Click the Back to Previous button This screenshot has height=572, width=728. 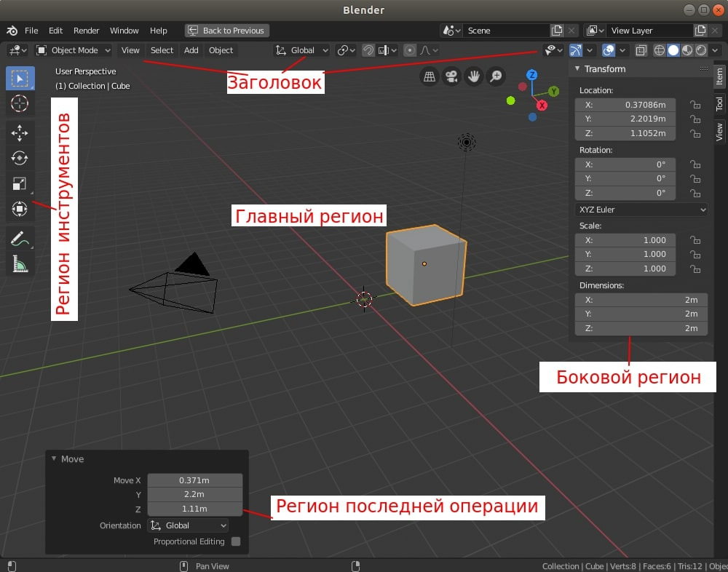point(226,31)
